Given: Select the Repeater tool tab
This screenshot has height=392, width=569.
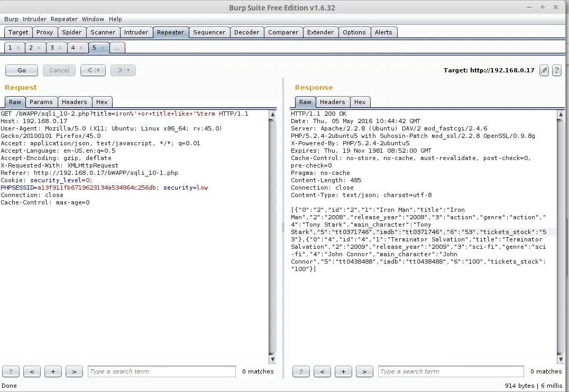Looking at the screenshot, I should [171, 32].
